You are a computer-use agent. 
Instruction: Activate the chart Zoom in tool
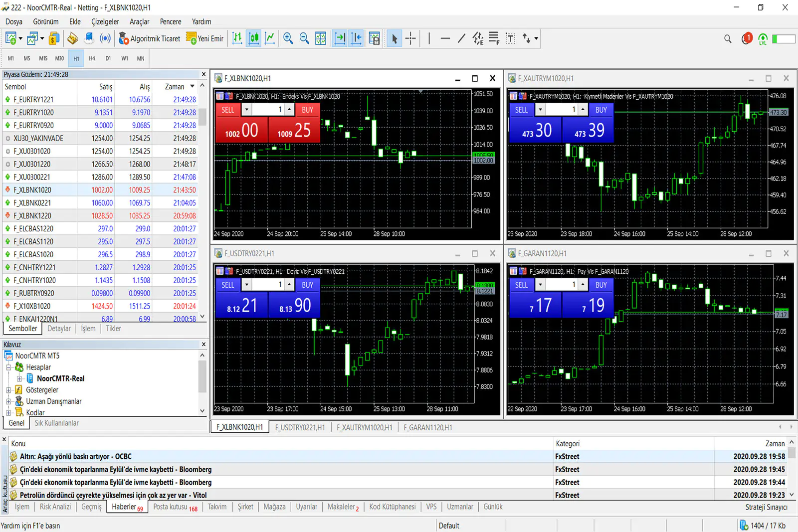(x=288, y=38)
